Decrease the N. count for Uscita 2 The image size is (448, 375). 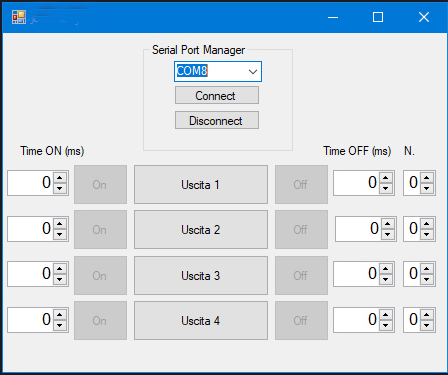click(x=427, y=234)
